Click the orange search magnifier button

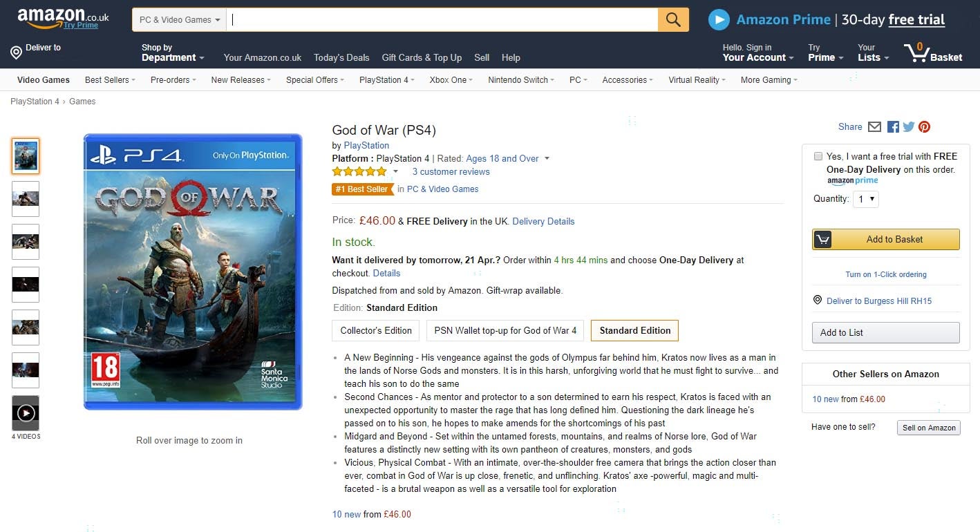(x=673, y=19)
